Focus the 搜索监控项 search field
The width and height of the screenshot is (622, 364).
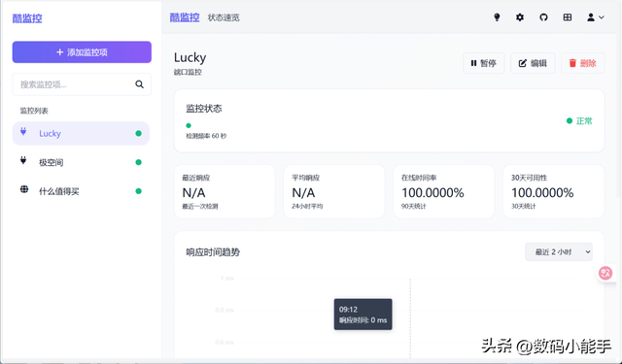82,84
